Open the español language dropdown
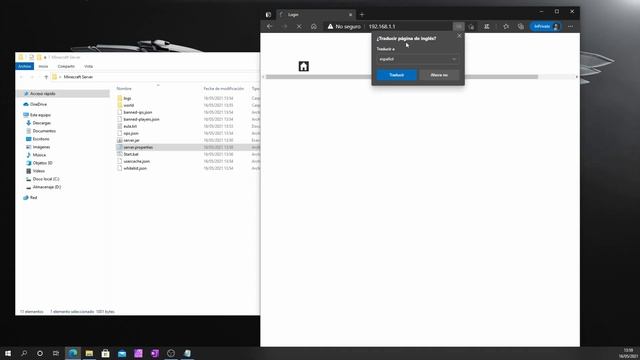 click(418, 59)
